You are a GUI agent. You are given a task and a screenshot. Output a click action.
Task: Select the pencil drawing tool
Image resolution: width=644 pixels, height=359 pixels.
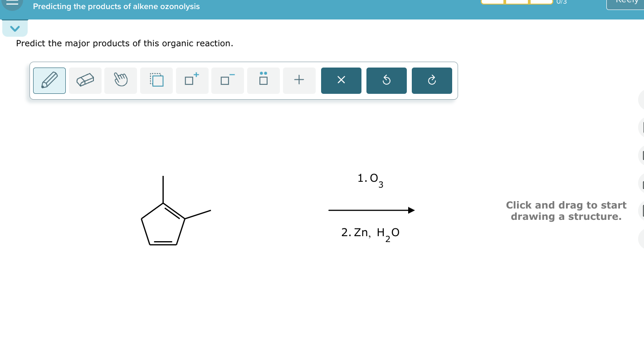click(x=49, y=80)
